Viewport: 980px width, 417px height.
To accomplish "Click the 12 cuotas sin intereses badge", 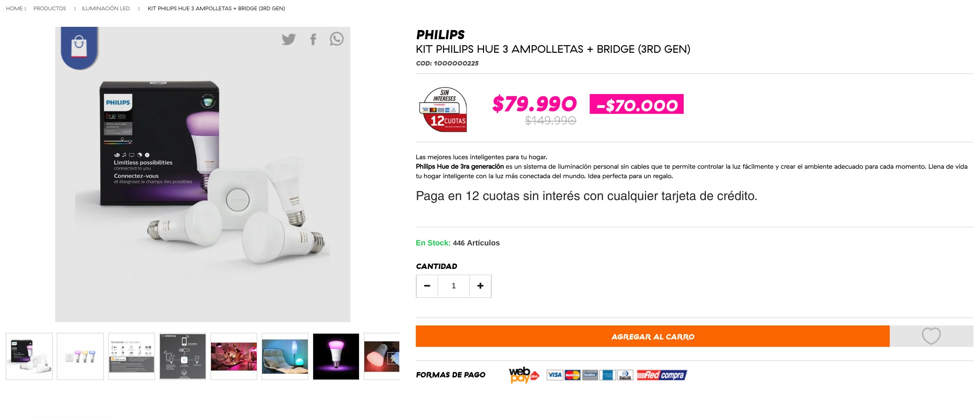I will [x=443, y=109].
